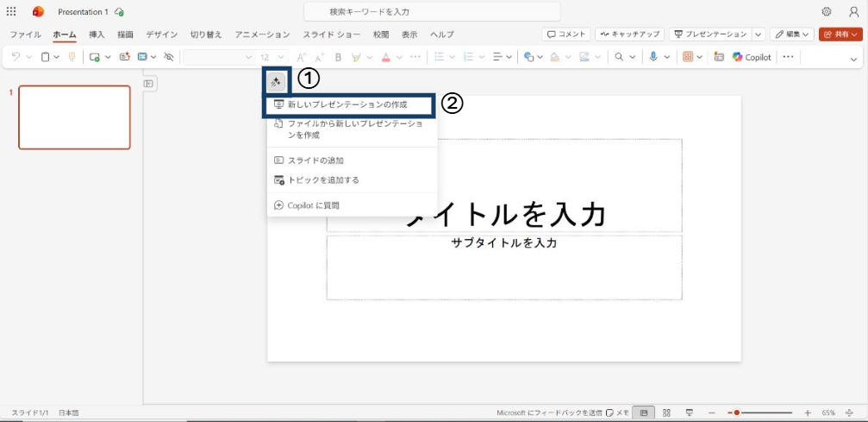The width and height of the screenshot is (868, 422).
Task: Open the app launcher grid icon
Action: point(11,12)
